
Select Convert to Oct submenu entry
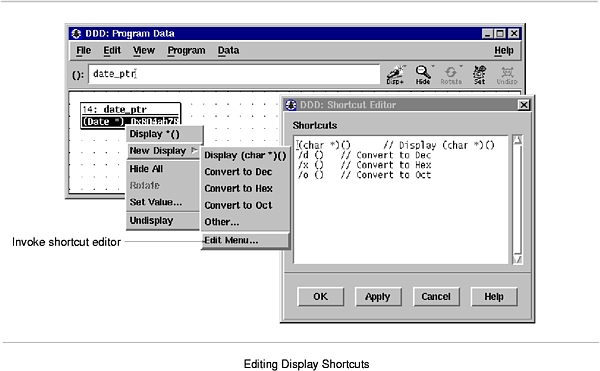coord(245,205)
